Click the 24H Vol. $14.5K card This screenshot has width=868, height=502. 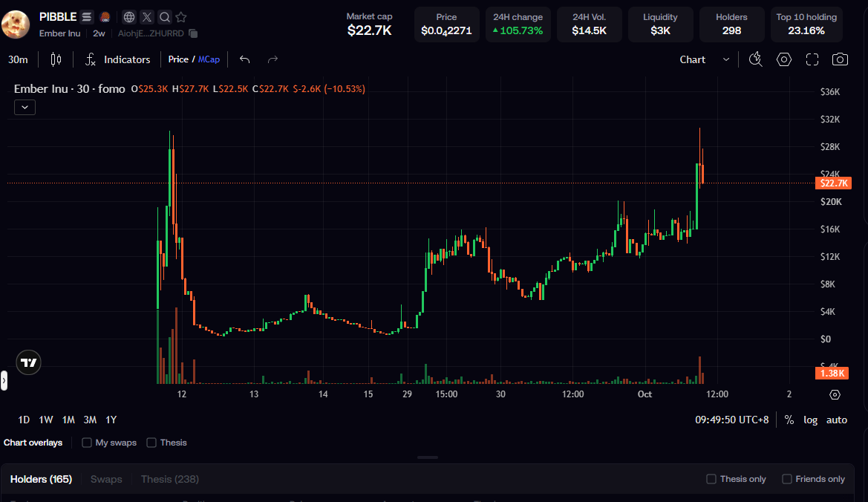point(589,25)
